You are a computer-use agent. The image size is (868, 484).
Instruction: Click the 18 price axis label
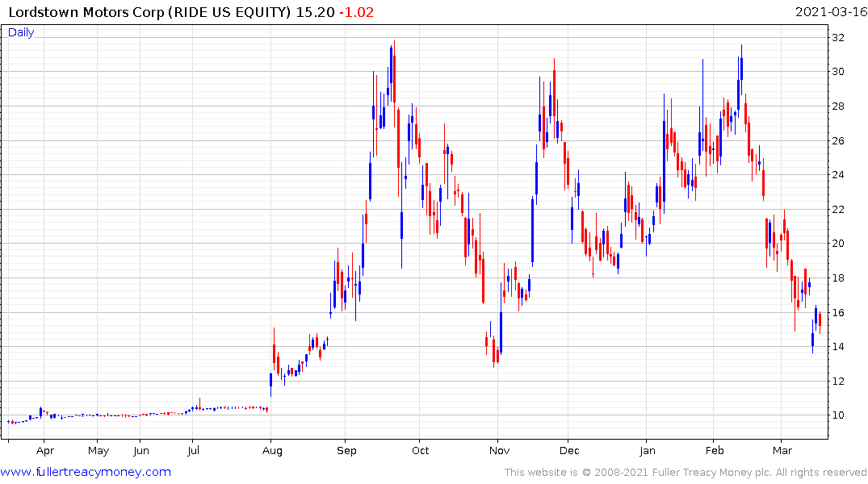pos(838,277)
